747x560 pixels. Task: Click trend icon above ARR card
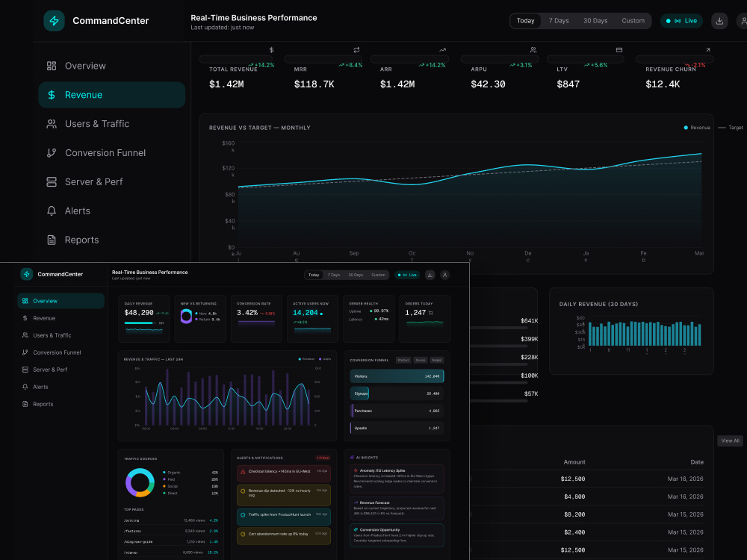point(442,50)
